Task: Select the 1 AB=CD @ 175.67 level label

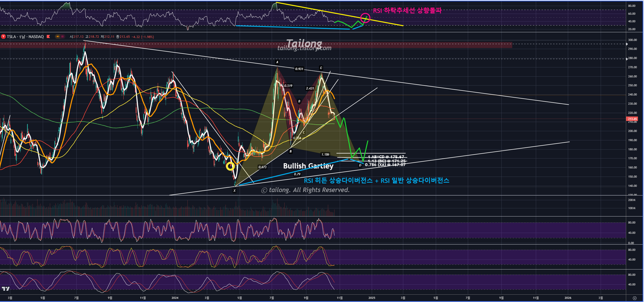Action: pos(386,157)
